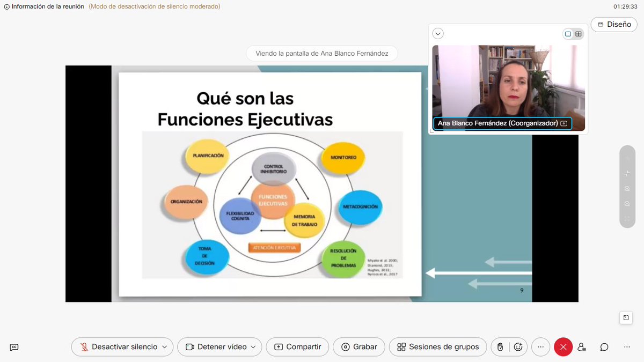Click Viendo la pantalla de Ana Blanco Fernández

click(x=322, y=54)
